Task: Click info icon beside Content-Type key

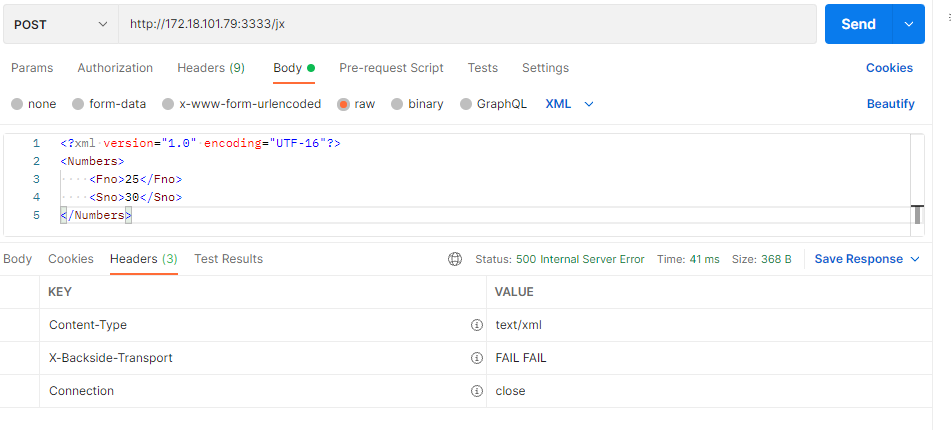Action: point(477,325)
